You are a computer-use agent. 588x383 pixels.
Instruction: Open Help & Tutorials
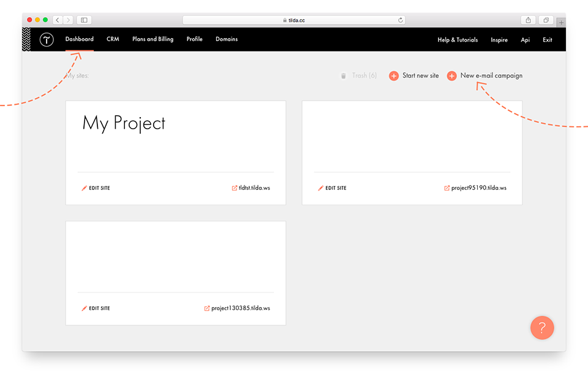(x=458, y=40)
